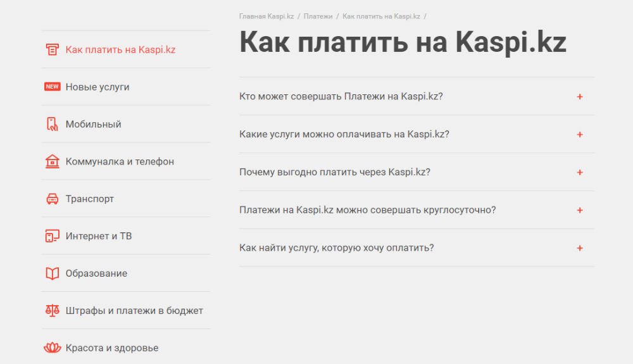Open question Как найти услугу, которую хочу оплатить

pos(337,248)
